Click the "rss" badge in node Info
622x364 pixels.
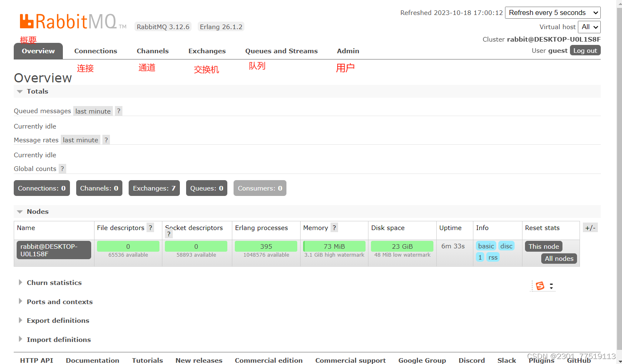click(493, 257)
